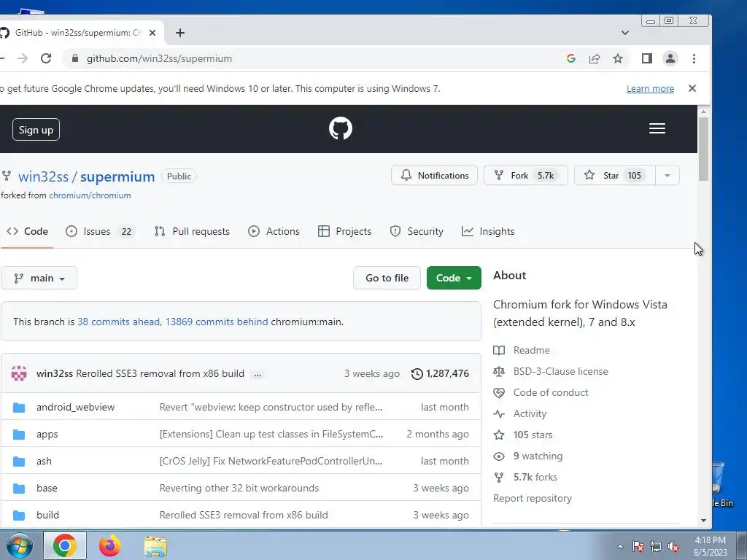Screen dimensions: 747x560
Task: Open win32ss owner link
Action: coord(43,176)
